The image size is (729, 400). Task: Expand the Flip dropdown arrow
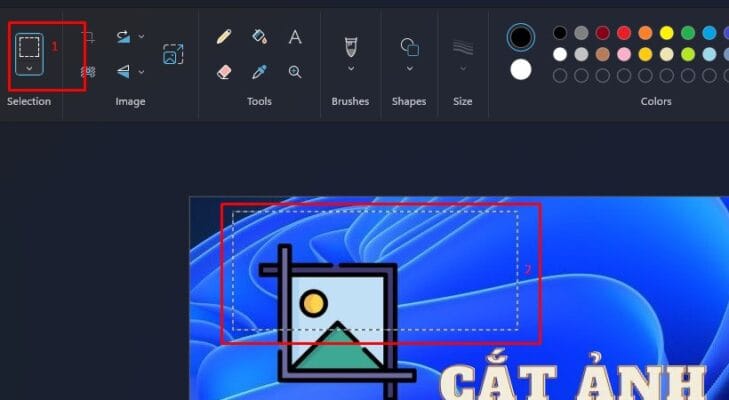(x=141, y=72)
